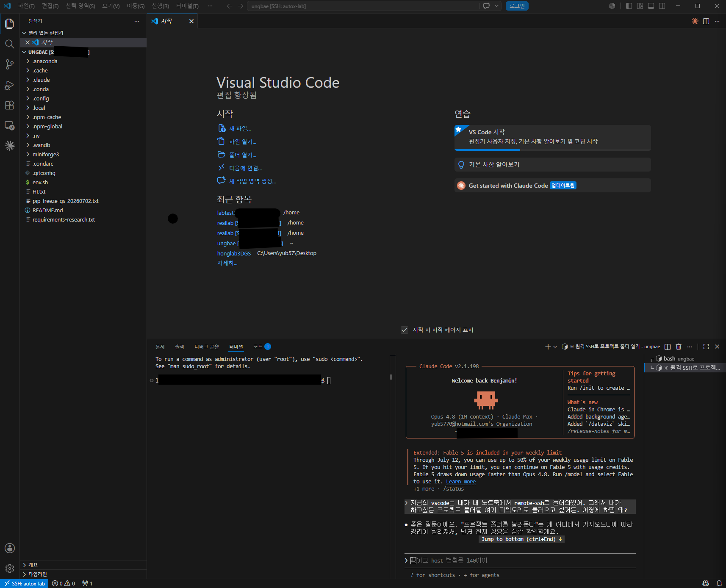
Task: Open the Remote Explorer view
Action: click(x=9, y=126)
